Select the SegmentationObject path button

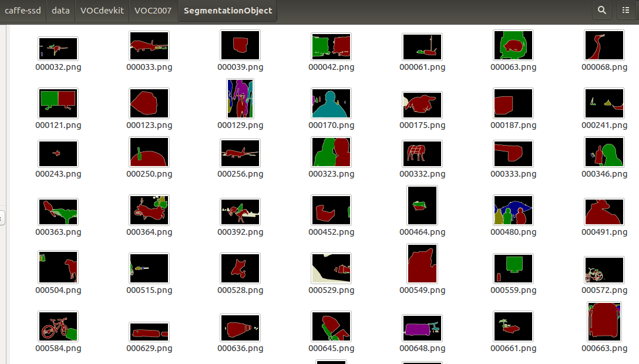pos(228,11)
